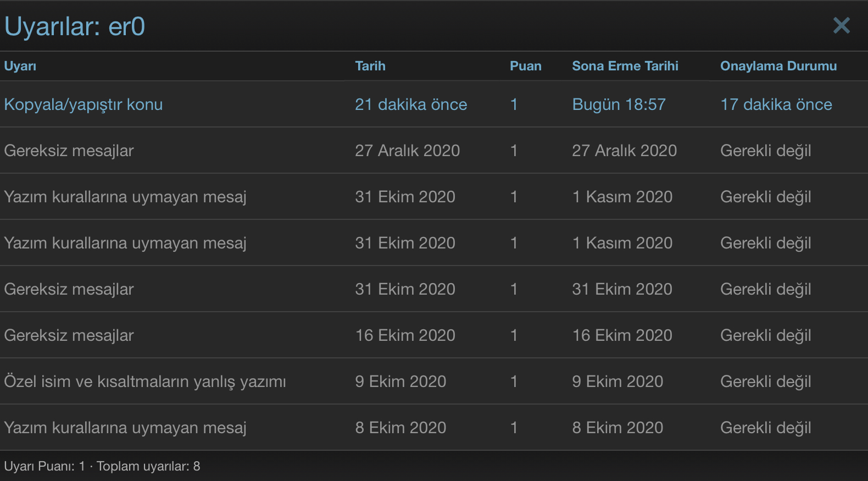Click the Uyarı Puanı total summary text
This screenshot has width=868, height=481.
click(102, 466)
